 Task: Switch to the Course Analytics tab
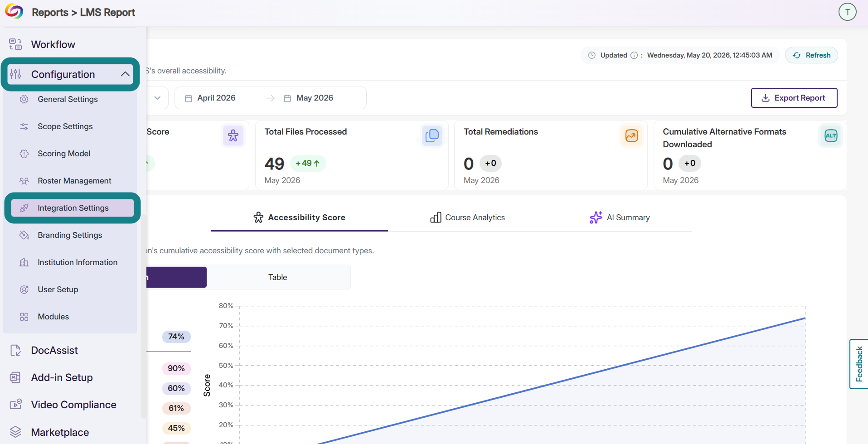(467, 217)
